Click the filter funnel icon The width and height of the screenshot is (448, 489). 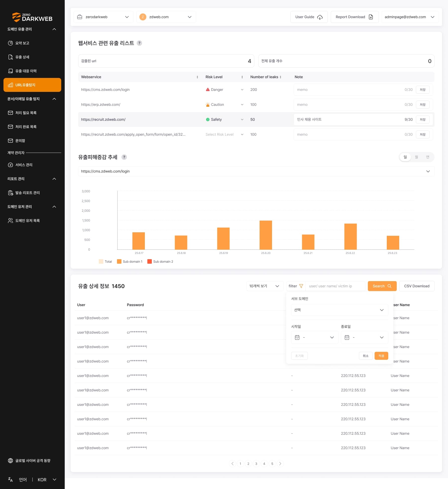pyautogui.click(x=301, y=286)
